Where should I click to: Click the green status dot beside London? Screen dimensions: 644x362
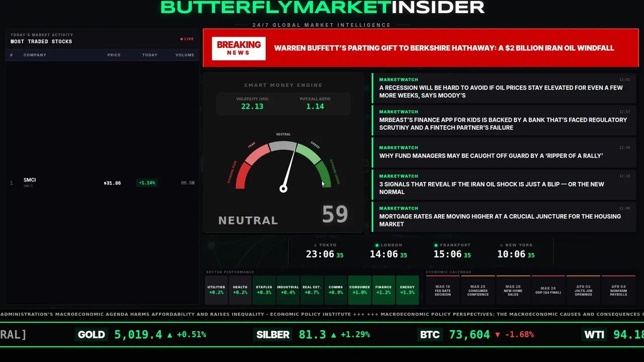click(377, 245)
